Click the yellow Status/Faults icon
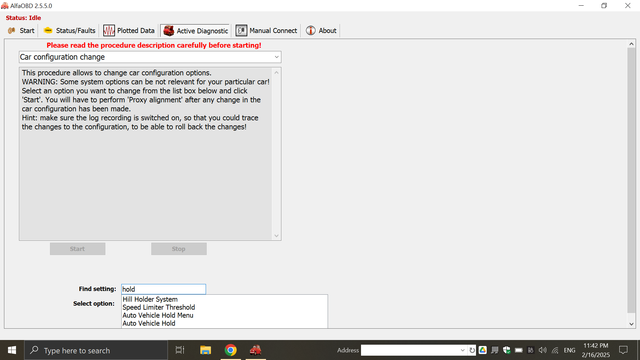This screenshot has width=640, height=360. [x=48, y=30]
